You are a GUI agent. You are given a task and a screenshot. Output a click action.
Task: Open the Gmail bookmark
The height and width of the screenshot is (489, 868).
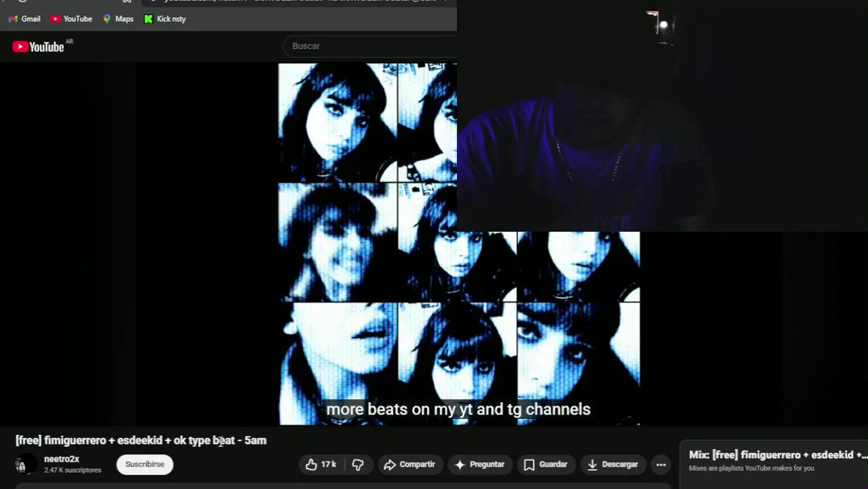coord(24,19)
